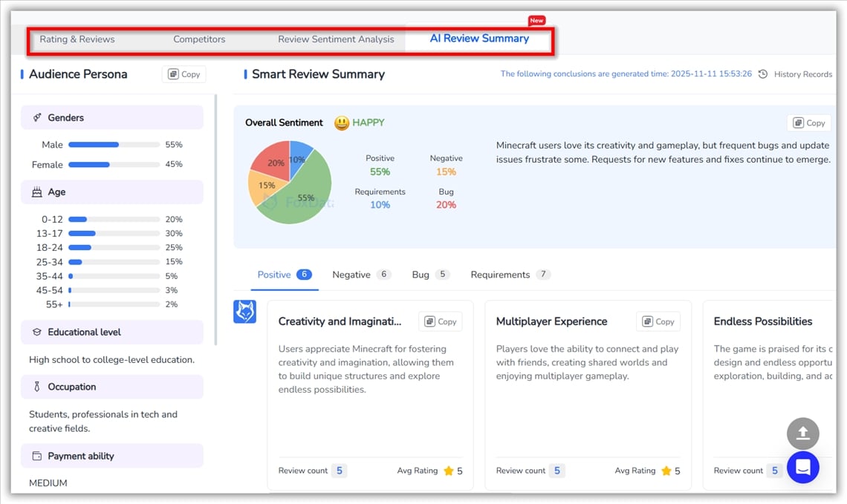Click the fox avatar icon

coord(244,312)
